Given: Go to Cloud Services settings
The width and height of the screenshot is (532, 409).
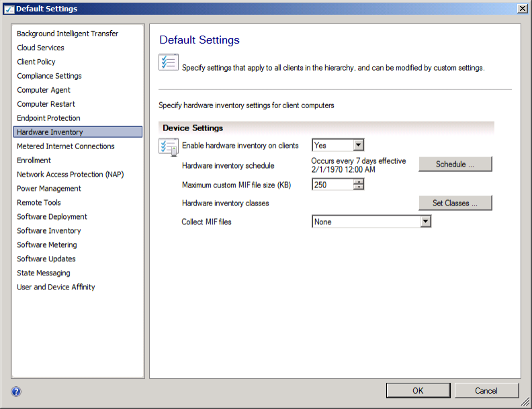Looking at the screenshot, I should [x=40, y=48].
